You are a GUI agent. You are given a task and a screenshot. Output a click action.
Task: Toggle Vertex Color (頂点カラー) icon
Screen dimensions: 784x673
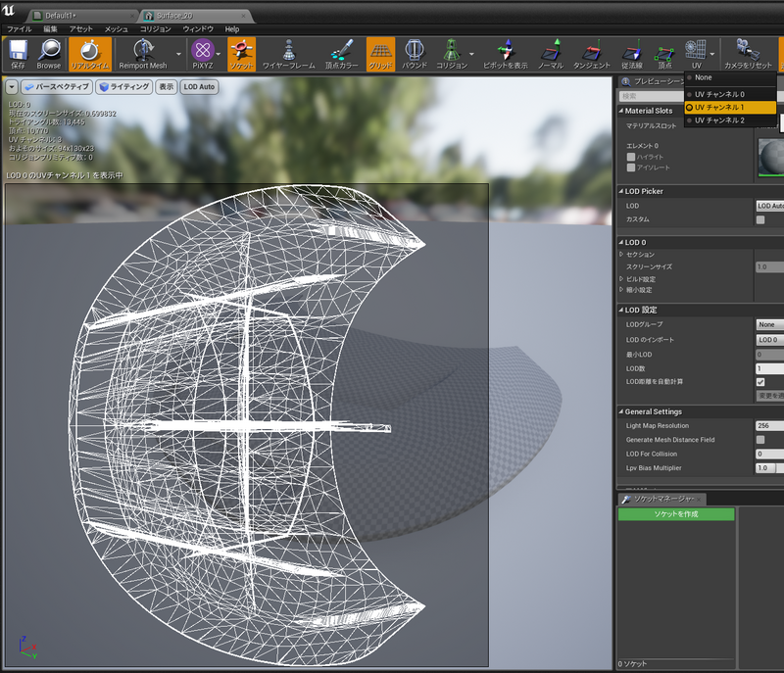pos(341,54)
